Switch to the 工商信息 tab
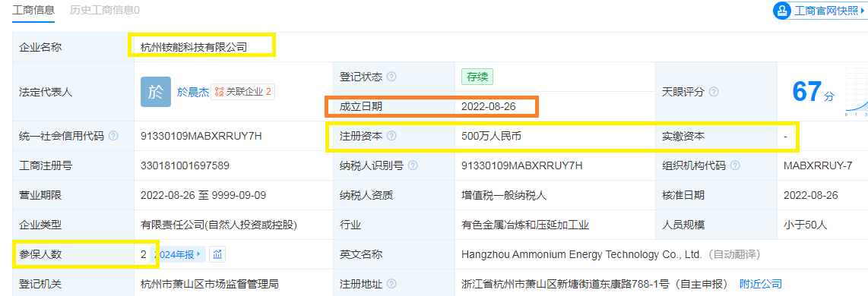The image size is (868, 296). click(33, 10)
